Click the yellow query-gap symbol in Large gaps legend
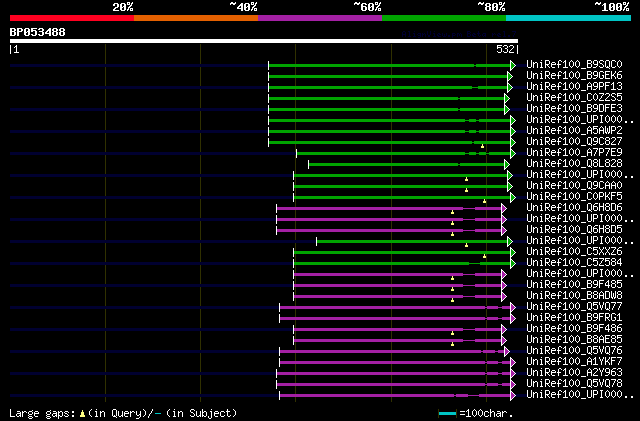 pyautogui.click(x=82, y=414)
